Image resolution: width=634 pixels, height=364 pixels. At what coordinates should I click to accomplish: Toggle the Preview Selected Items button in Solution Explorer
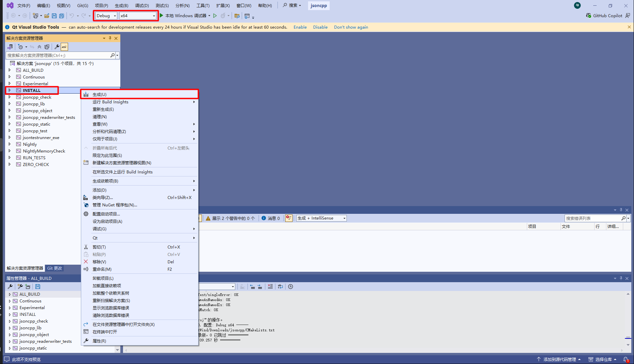point(64,47)
